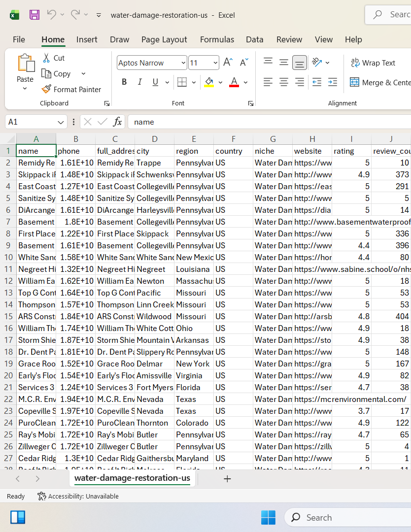Select Top Align icon
411x532 pixels.
pos(268,62)
